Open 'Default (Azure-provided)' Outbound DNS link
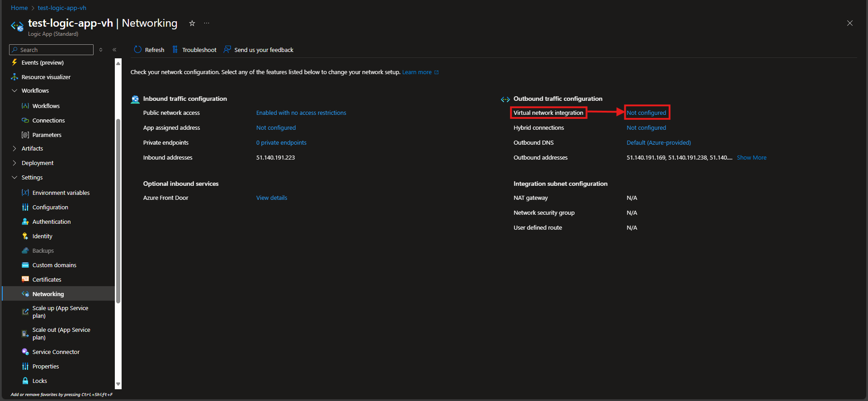The height and width of the screenshot is (401, 868). [x=659, y=142]
